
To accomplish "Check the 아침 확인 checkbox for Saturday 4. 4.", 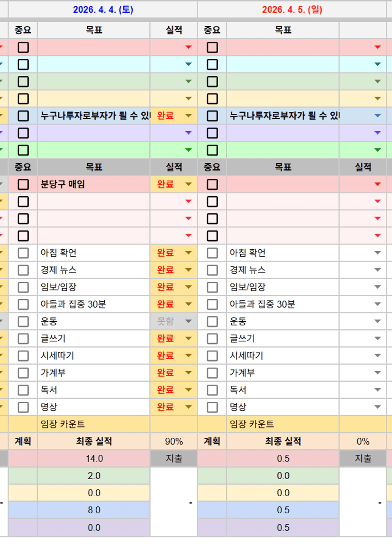I will (23, 253).
